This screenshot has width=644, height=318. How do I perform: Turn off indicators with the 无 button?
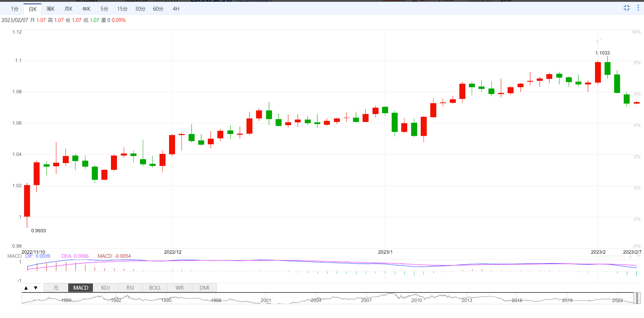[x=56, y=288]
